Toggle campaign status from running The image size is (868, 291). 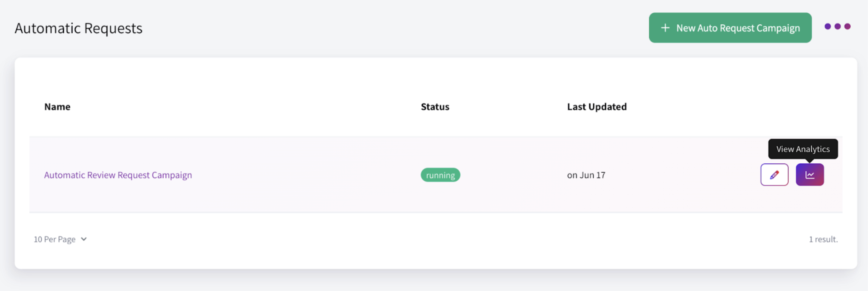pyautogui.click(x=440, y=175)
